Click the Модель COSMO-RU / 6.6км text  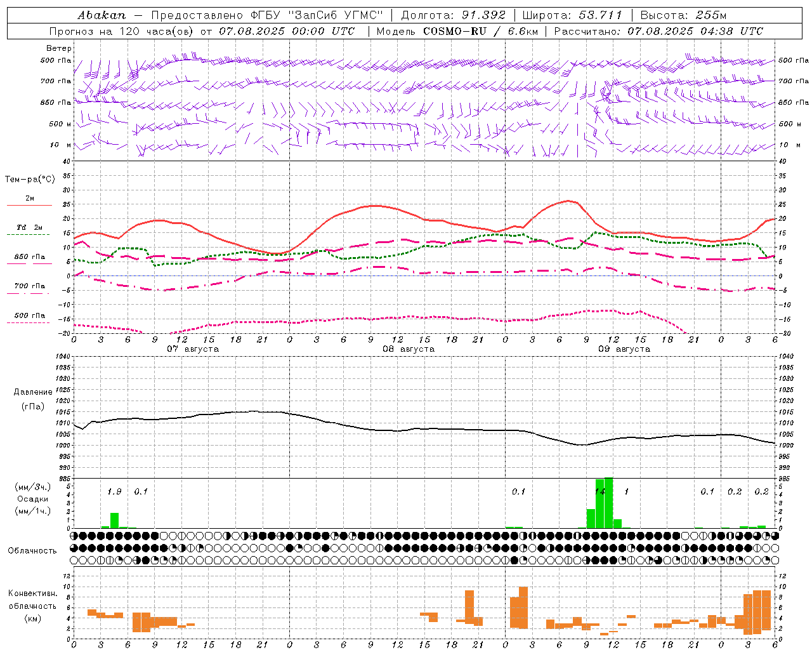[457, 31]
